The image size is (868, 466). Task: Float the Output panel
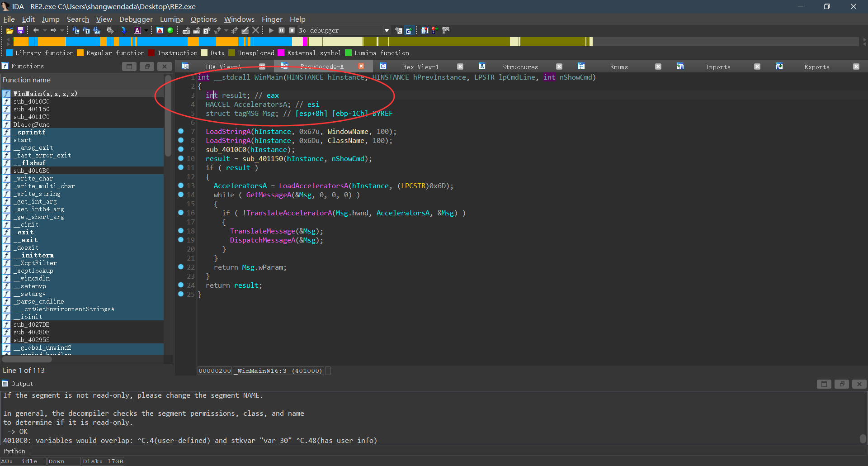click(x=842, y=384)
